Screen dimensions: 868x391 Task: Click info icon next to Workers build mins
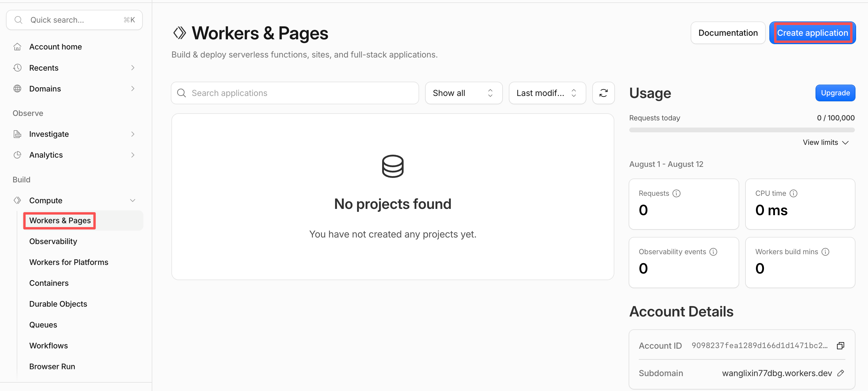click(825, 252)
